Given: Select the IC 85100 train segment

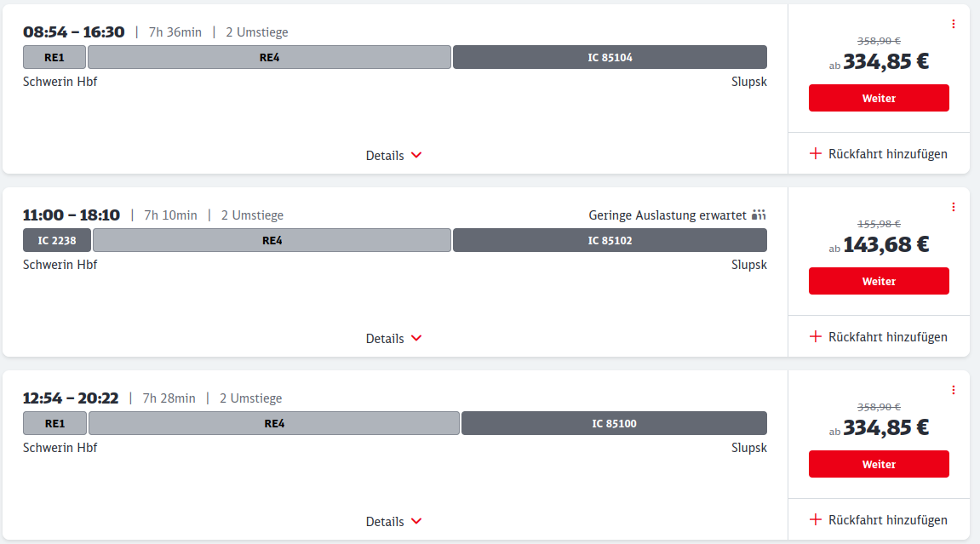Looking at the screenshot, I should point(615,423).
